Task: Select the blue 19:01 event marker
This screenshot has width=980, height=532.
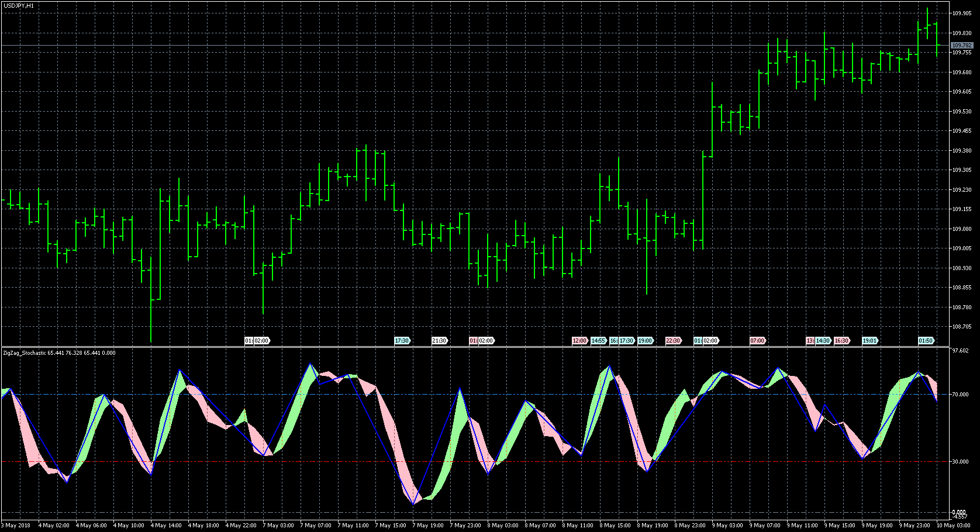Action: pos(869,341)
